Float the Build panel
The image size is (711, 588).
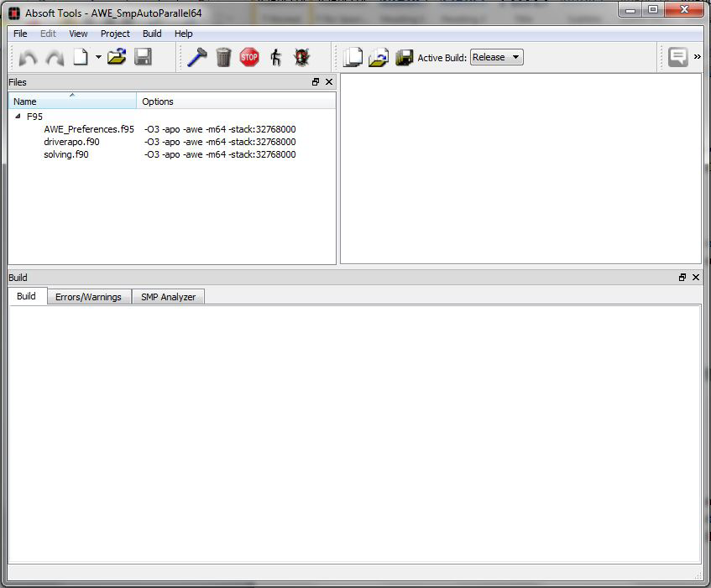tap(682, 278)
